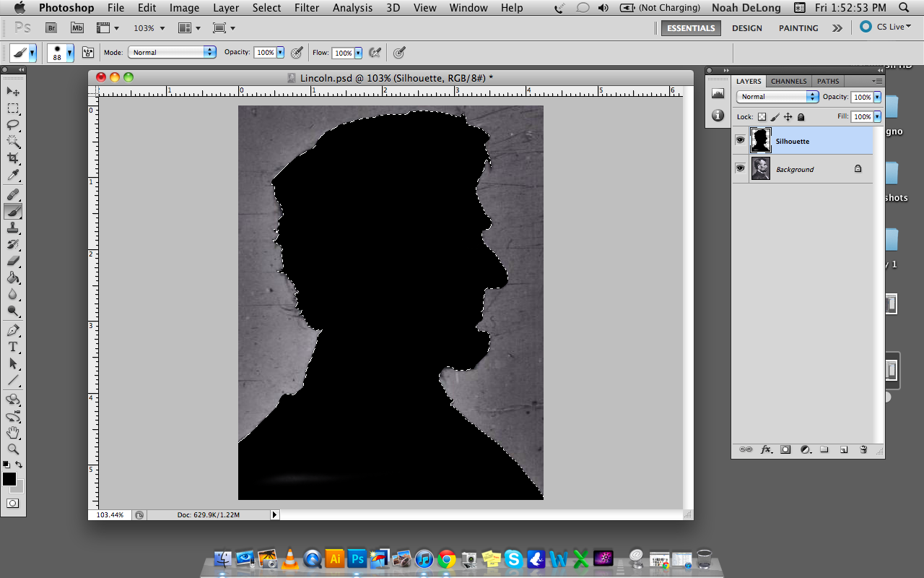924x578 pixels.
Task: Open the brush Mode dropdown
Action: tap(172, 52)
